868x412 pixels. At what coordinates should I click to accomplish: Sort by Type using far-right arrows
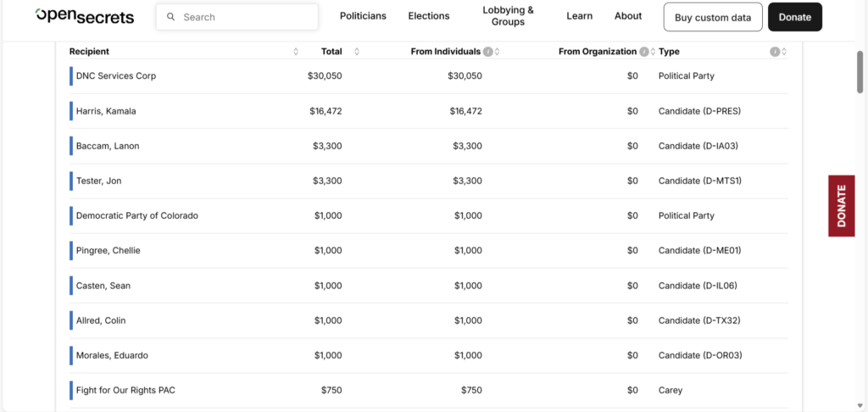pyautogui.click(x=784, y=52)
